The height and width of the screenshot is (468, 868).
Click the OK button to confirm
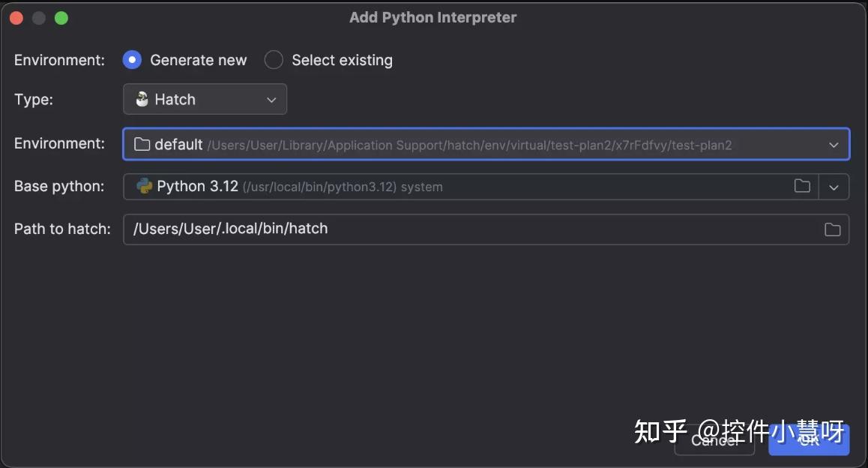(809, 441)
